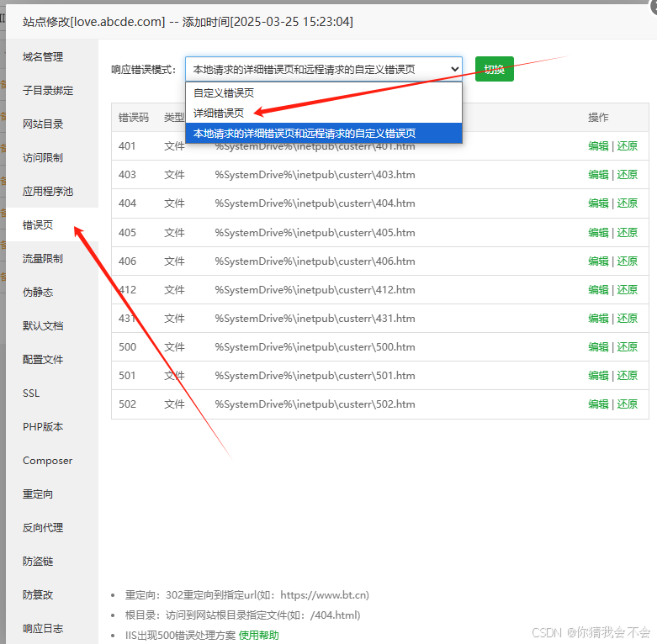Click the 操作 column header

[x=598, y=117]
